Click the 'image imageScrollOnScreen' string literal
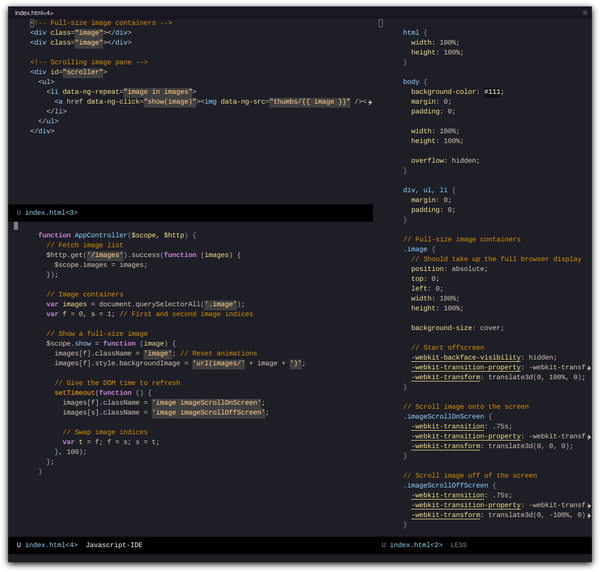The width and height of the screenshot is (600, 572). [207, 403]
